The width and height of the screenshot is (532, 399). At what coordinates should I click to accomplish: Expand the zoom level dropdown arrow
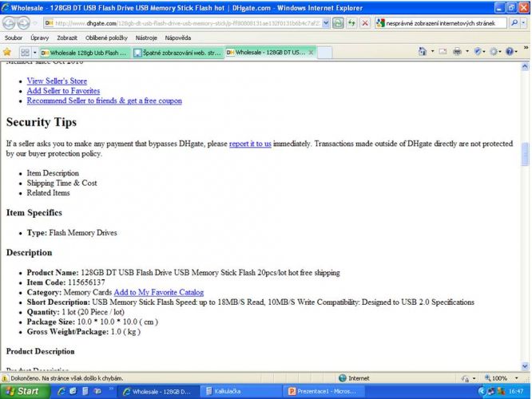click(x=516, y=378)
